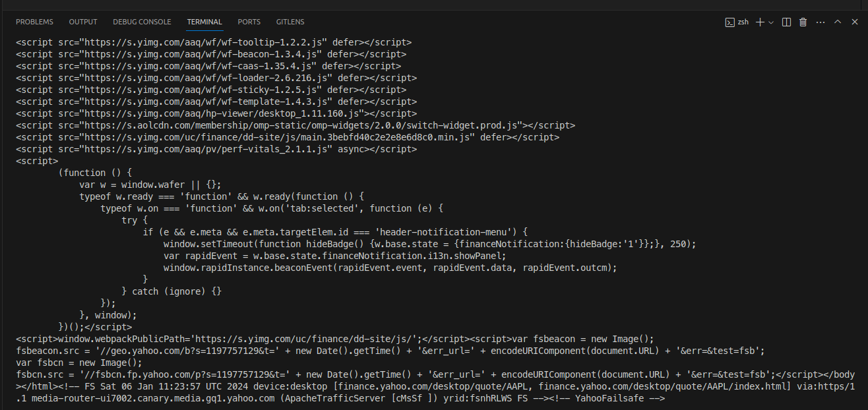
Task: Close the terminal panel
Action: pyautogui.click(x=855, y=22)
